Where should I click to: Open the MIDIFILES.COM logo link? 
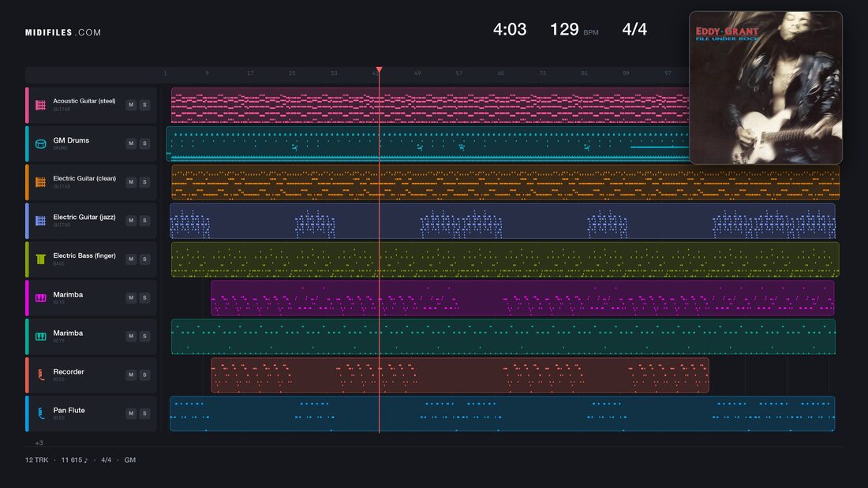(x=63, y=32)
